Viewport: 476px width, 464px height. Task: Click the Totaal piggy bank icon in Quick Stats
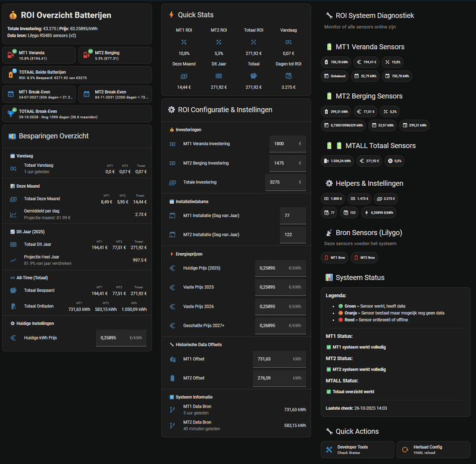click(x=254, y=76)
